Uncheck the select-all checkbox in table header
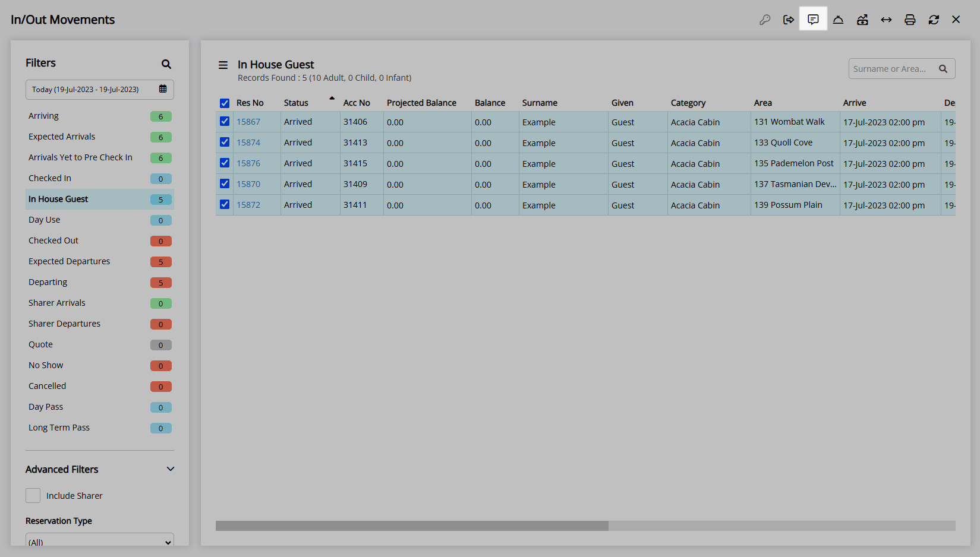Screen dimensions: 980x557 click(x=225, y=103)
